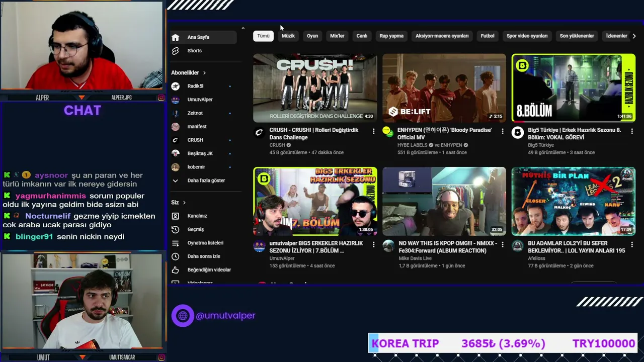Open CRUSH subscription avatar in sidebar

[x=175, y=140]
